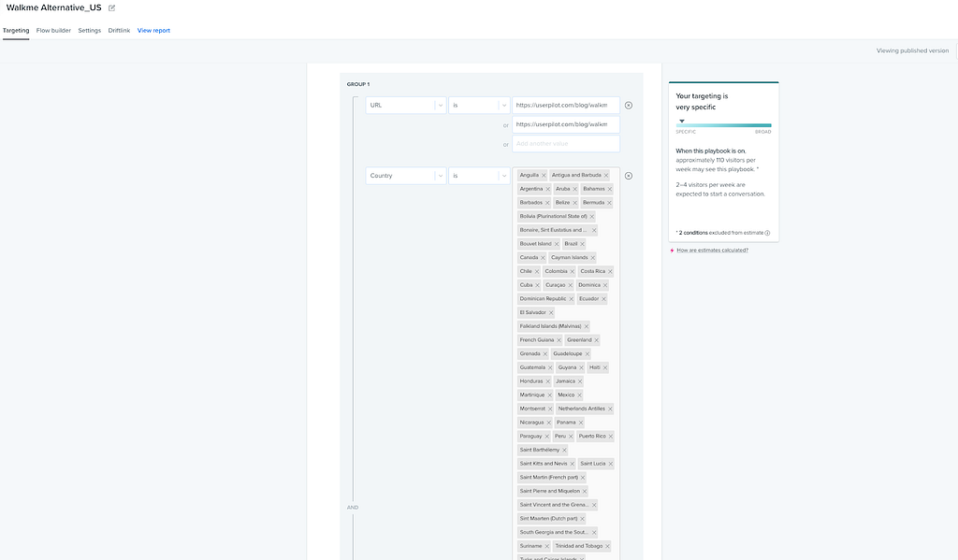Click the first URL value field
Image resolution: width=958 pixels, height=560 pixels.
[566, 105]
